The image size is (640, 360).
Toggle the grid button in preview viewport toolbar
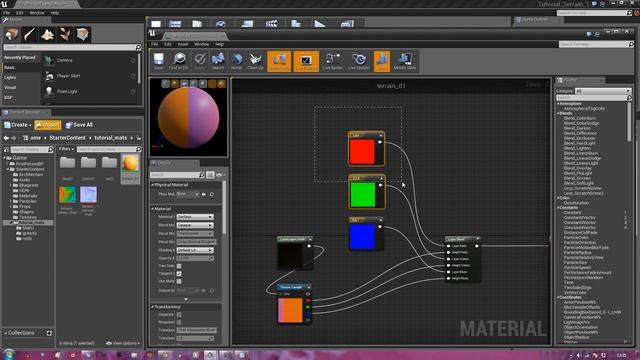click(212, 84)
